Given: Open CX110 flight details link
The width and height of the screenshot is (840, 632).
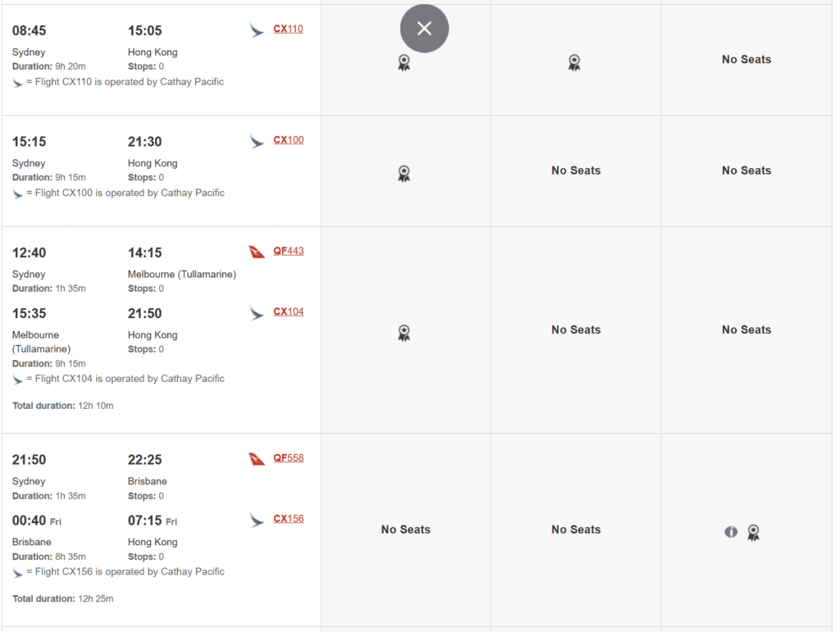Looking at the screenshot, I should point(288,29).
